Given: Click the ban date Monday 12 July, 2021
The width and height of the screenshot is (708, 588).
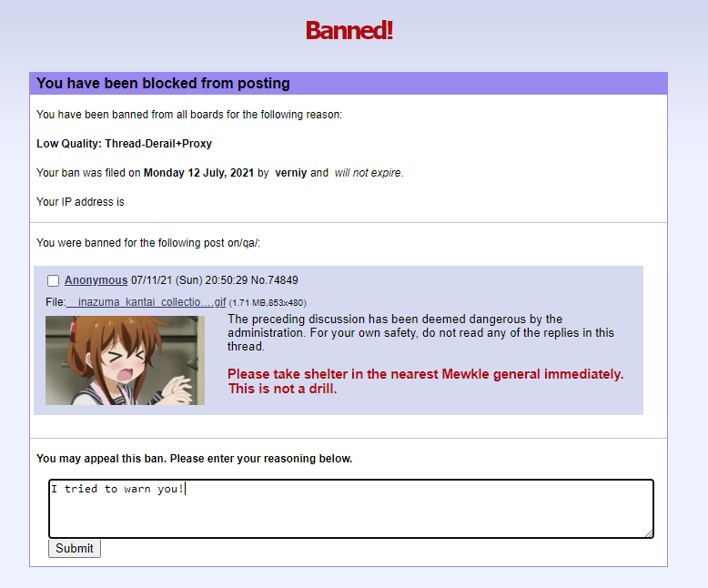Looking at the screenshot, I should [198, 173].
